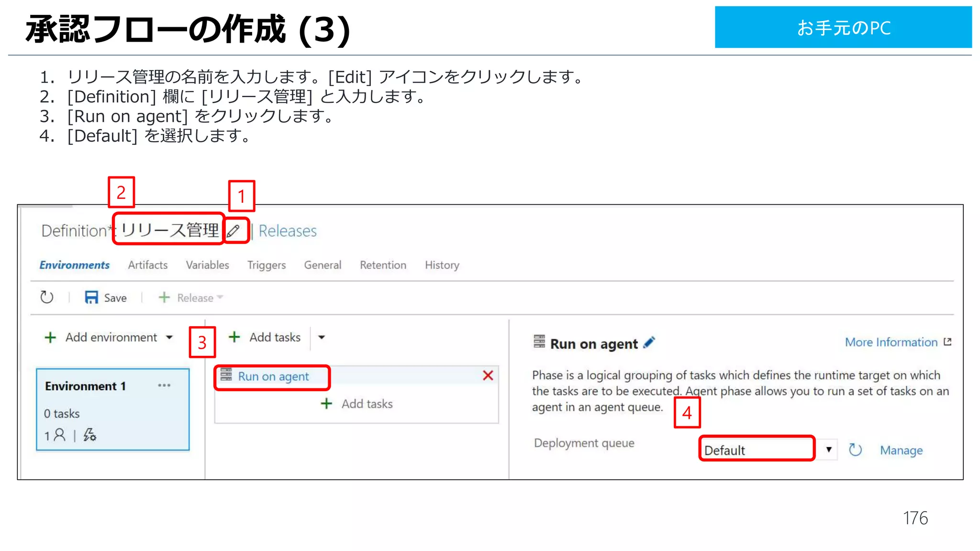Select the Run on agent phase
Screen dimensions: 980x551
tap(273, 376)
